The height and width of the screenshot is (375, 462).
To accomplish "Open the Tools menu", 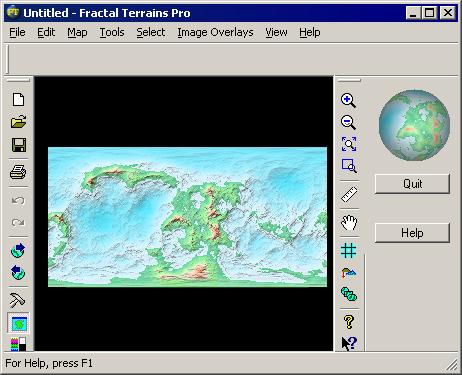I will pos(112,32).
